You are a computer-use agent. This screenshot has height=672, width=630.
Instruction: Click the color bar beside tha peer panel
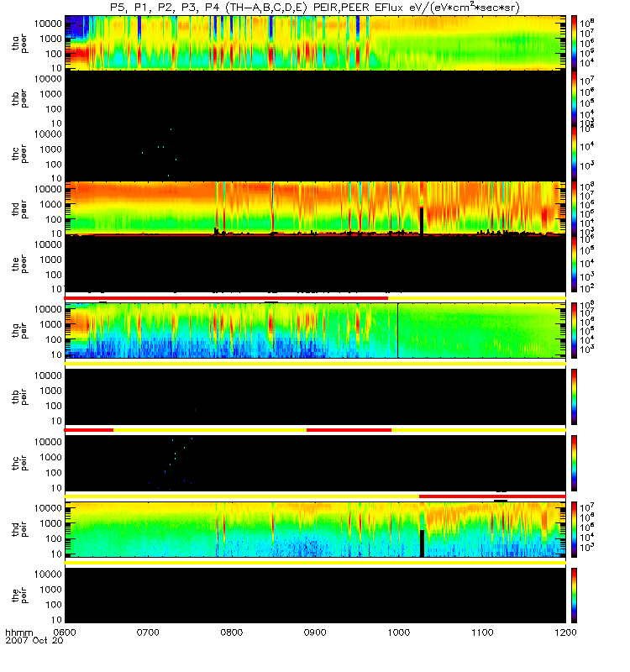[x=574, y=43]
